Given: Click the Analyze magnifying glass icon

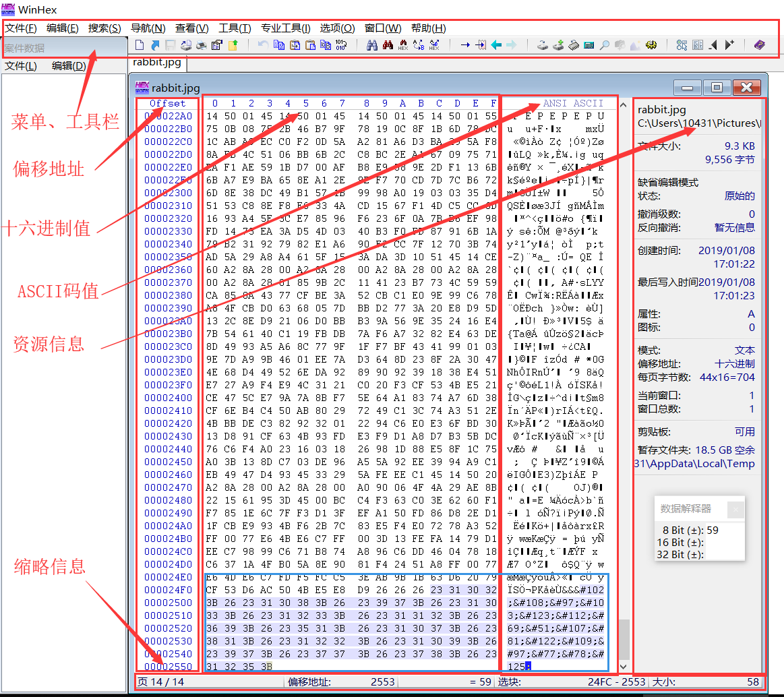Looking at the screenshot, I should (x=605, y=45).
